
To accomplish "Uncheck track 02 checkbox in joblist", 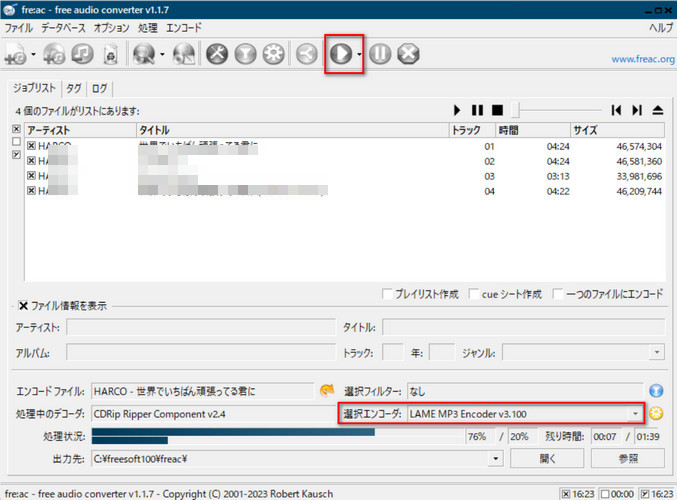I will (x=31, y=161).
